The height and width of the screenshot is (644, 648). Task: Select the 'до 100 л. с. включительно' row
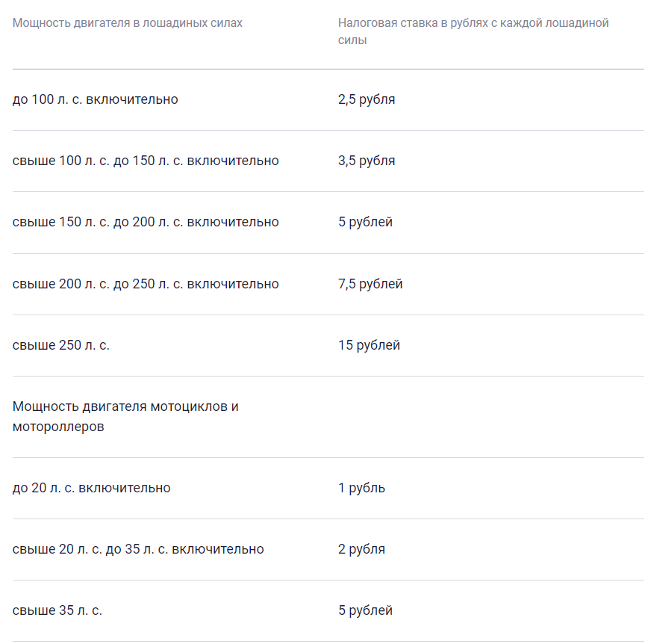coord(96,99)
